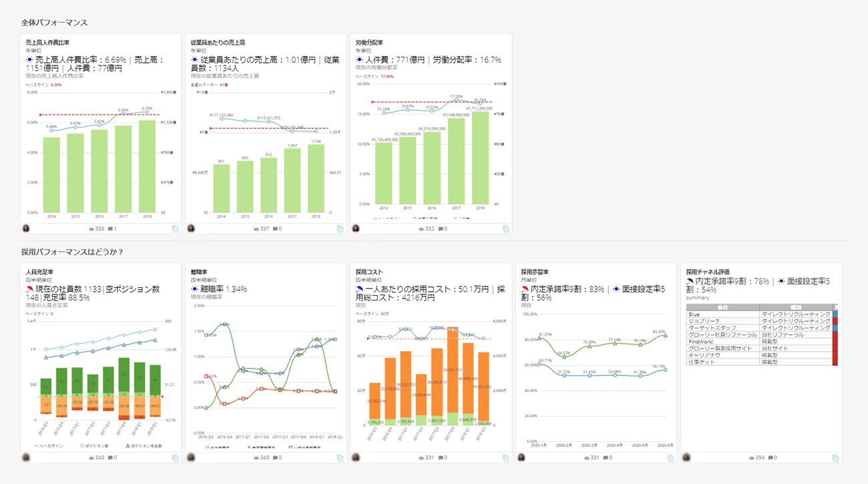Click the copy icon on 売上高人件費比率 card
Image resolution: width=868 pixels, height=484 pixels.
pos(175,229)
